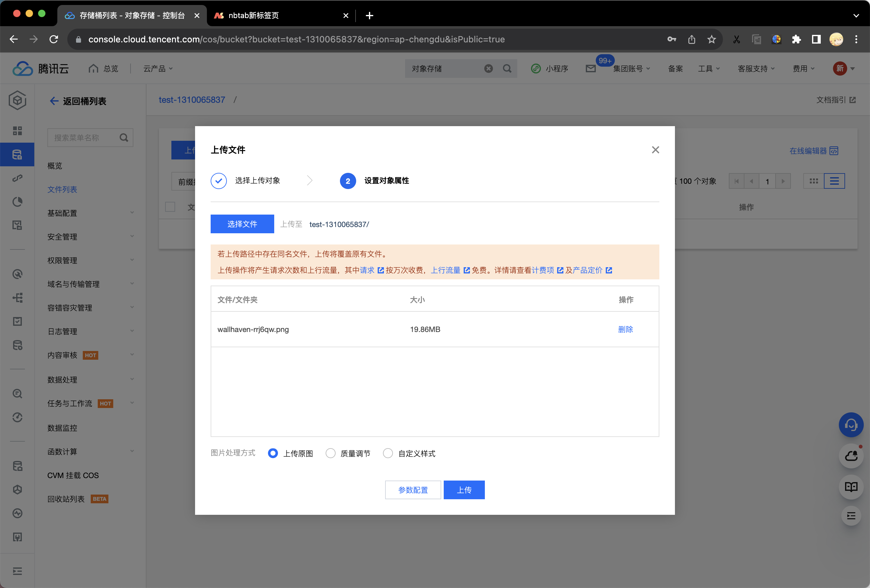Expand 域名与传输管理 menu

(x=91, y=284)
